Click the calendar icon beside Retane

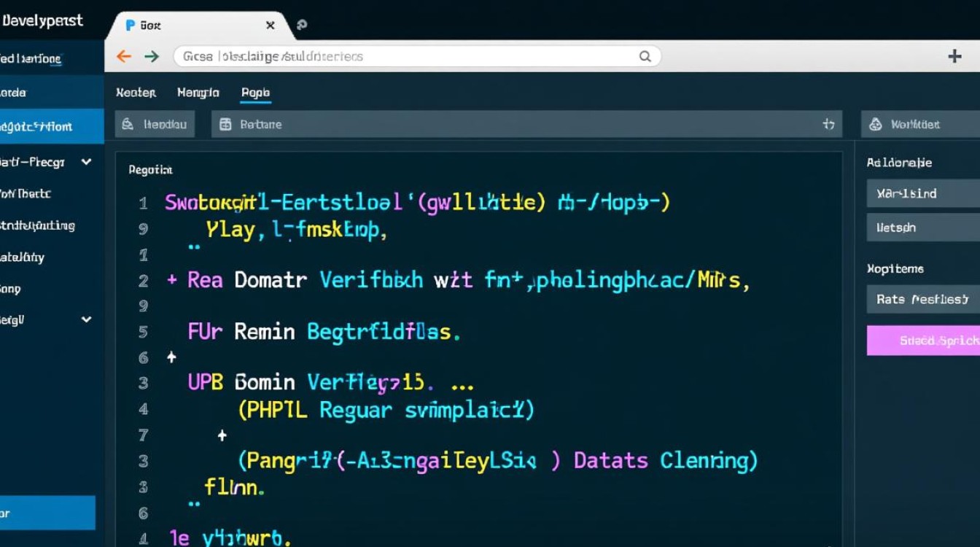point(224,124)
